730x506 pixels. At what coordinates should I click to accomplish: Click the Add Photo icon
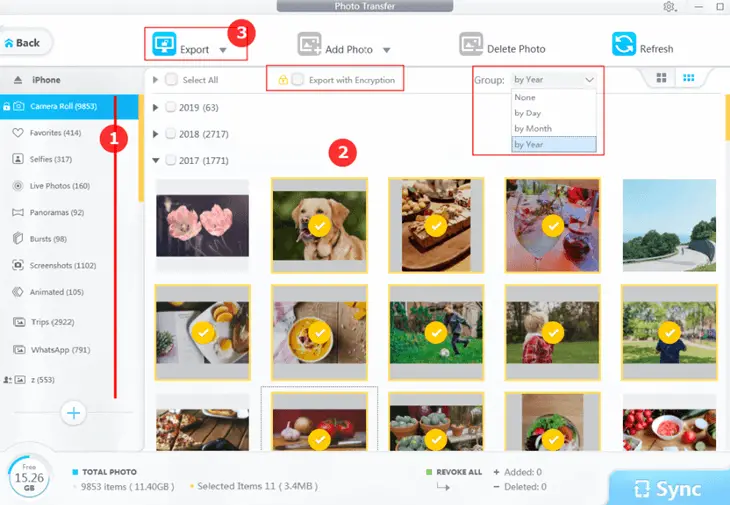[310, 44]
